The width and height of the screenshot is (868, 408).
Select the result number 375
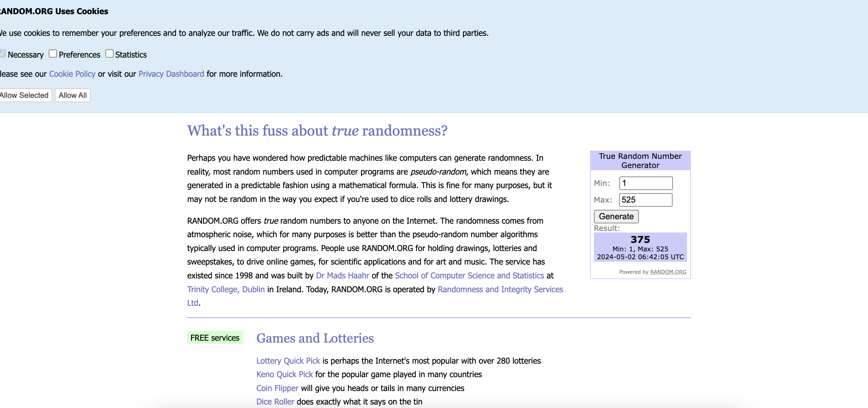640,239
